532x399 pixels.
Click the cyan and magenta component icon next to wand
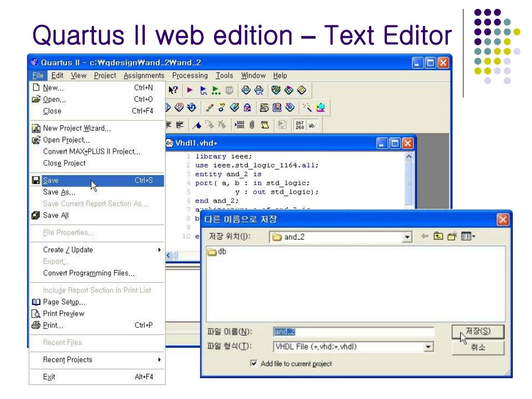pos(320,108)
